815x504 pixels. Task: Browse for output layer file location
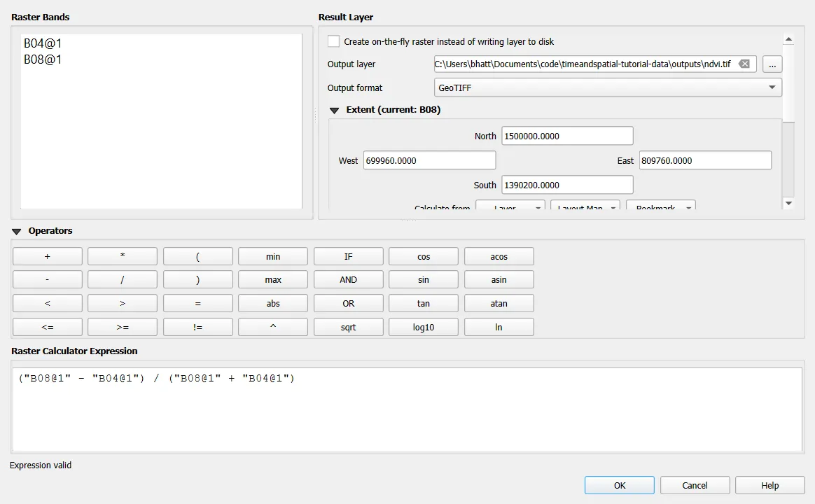point(772,64)
